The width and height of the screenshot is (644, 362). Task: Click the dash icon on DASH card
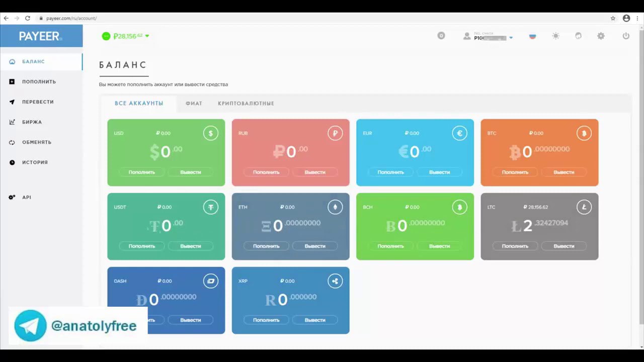pos(211,281)
